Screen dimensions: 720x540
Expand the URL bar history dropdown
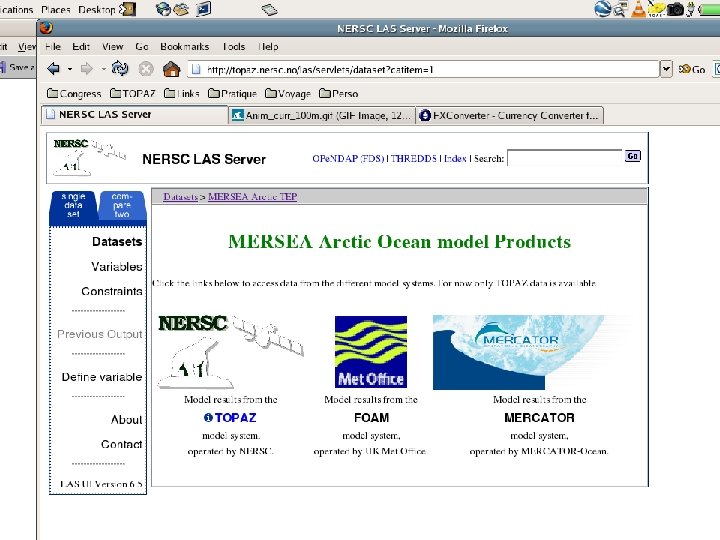coord(666,69)
